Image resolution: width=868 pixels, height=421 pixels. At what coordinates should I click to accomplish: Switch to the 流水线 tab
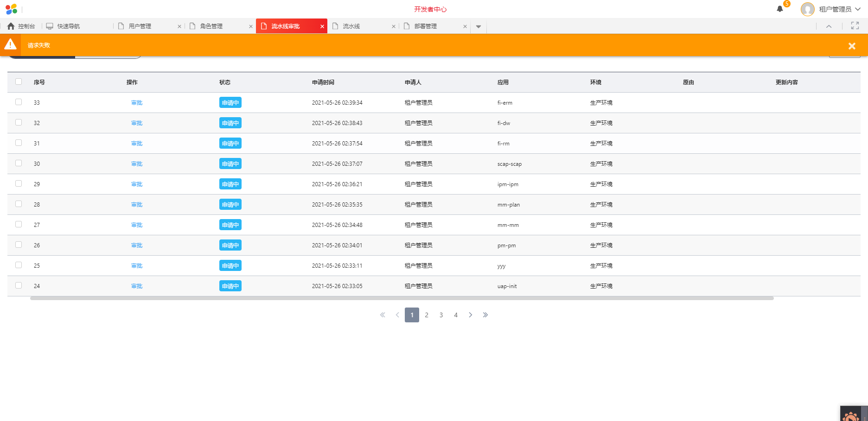(351, 26)
